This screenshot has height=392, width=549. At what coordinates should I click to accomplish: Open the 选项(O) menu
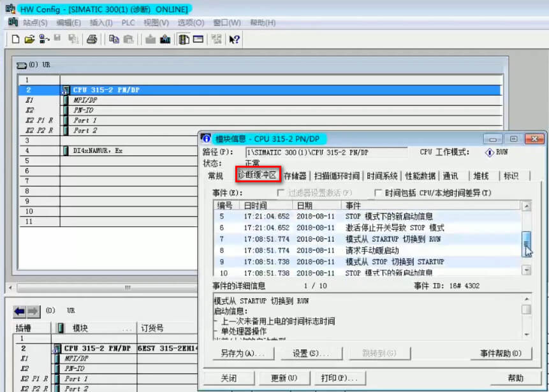(191, 23)
